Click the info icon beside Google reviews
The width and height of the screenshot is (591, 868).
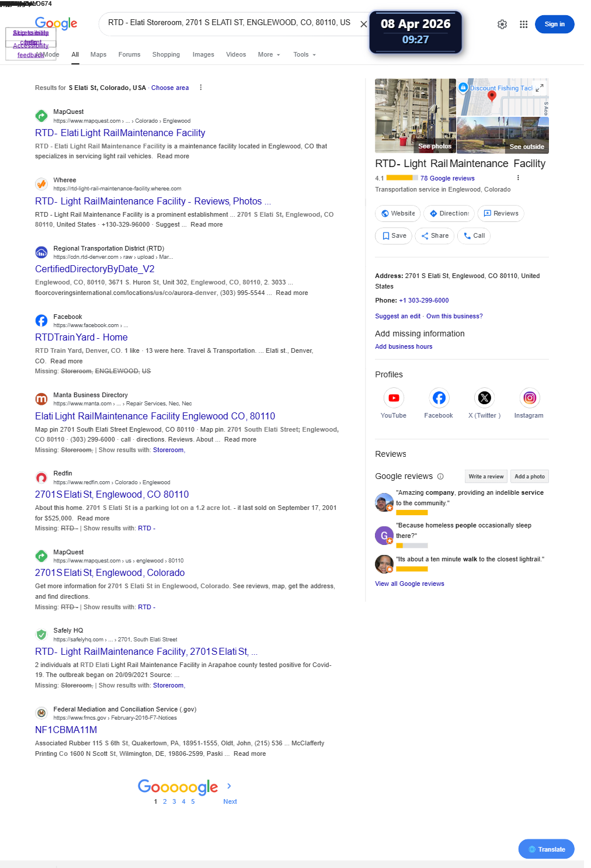pyautogui.click(x=440, y=476)
